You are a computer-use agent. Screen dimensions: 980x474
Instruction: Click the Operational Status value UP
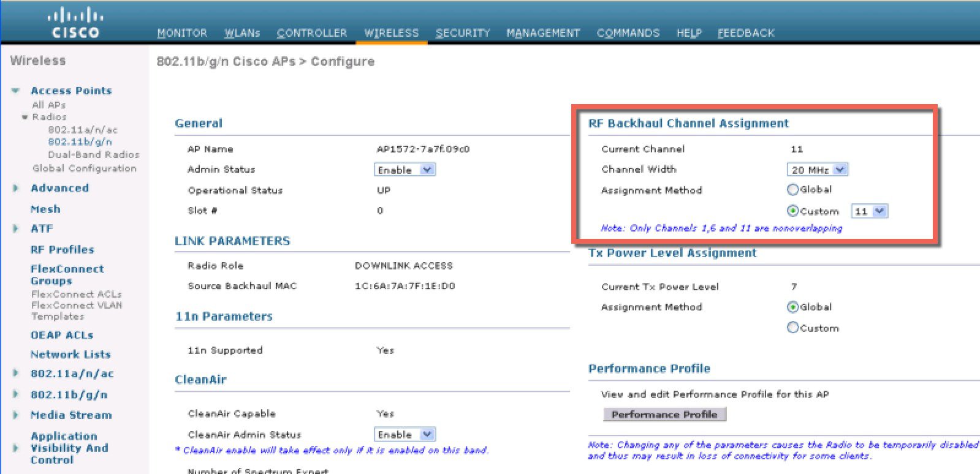(x=384, y=190)
